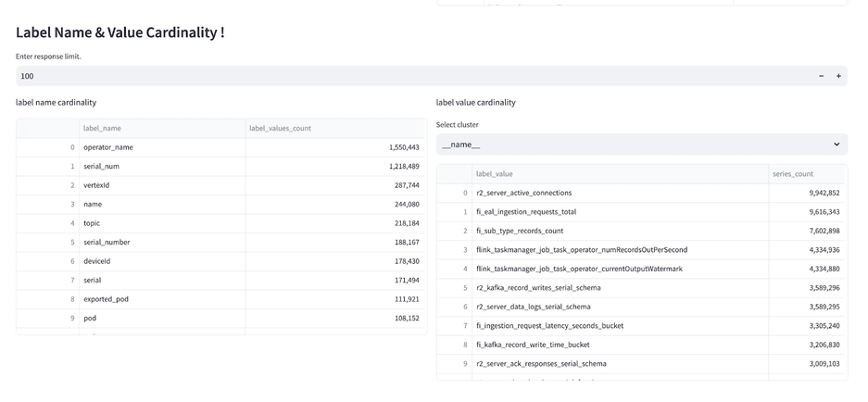Select the fi_sub_type_records_count row
The height and width of the screenshot is (402, 868).
(x=620, y=231)
